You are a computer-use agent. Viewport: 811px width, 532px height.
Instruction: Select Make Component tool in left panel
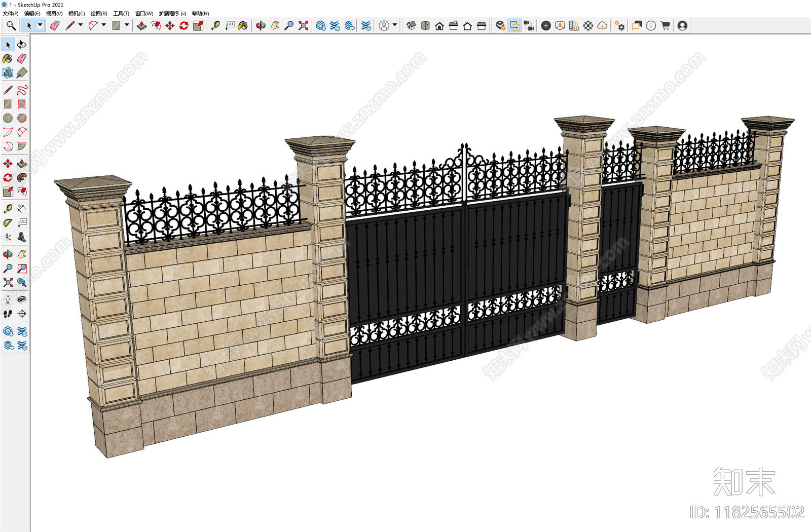[x=8, y=73]
